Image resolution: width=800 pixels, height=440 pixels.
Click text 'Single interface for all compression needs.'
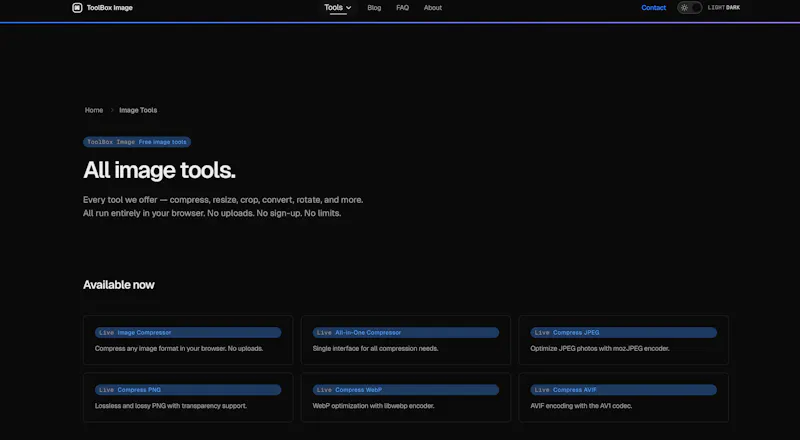(x=376, y=349)
